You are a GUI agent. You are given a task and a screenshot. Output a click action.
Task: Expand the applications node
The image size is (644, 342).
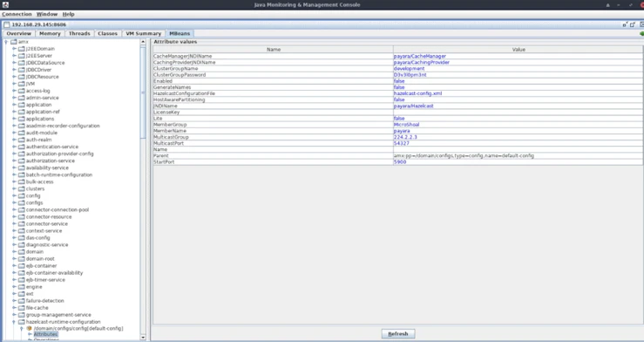coord(14,119)
